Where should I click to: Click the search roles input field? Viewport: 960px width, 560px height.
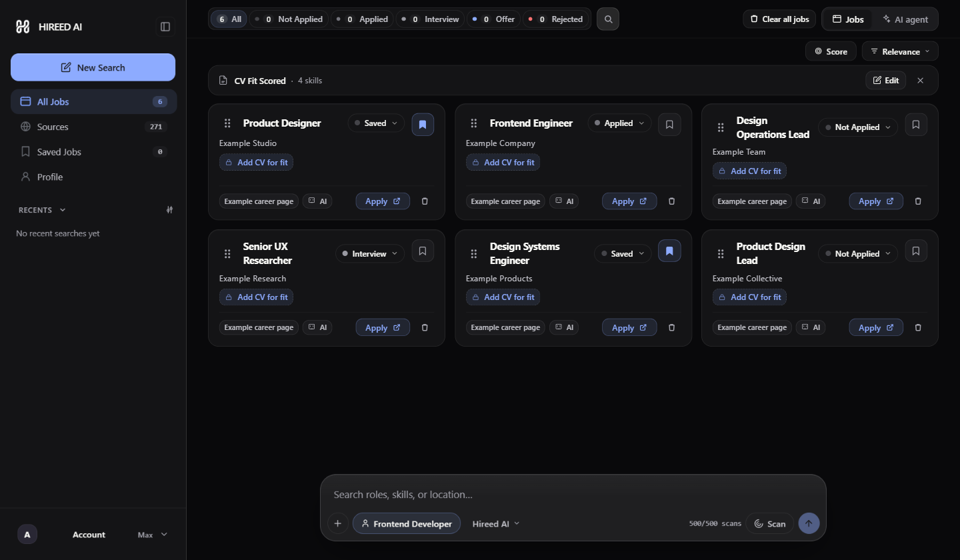click(x=573, y=495)
